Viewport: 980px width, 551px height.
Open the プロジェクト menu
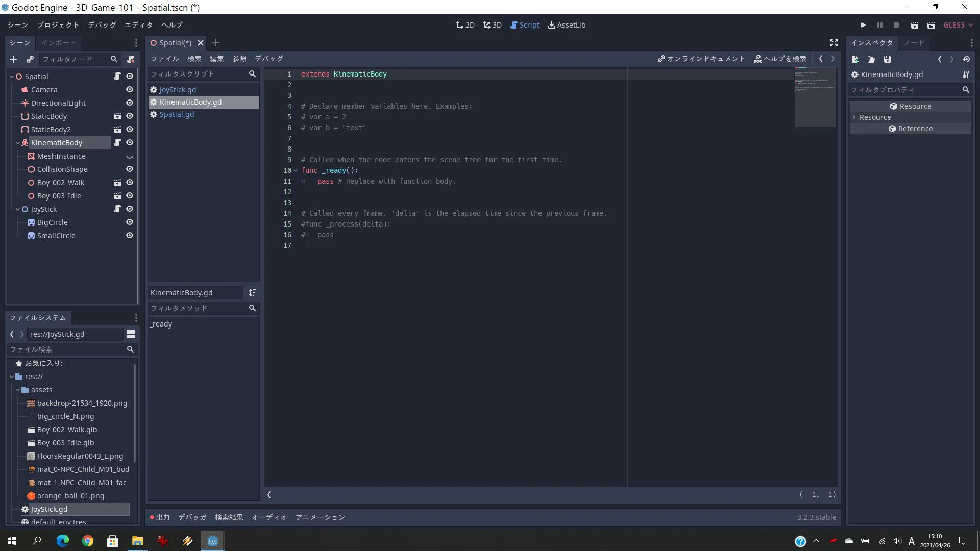tap(58, 25)
